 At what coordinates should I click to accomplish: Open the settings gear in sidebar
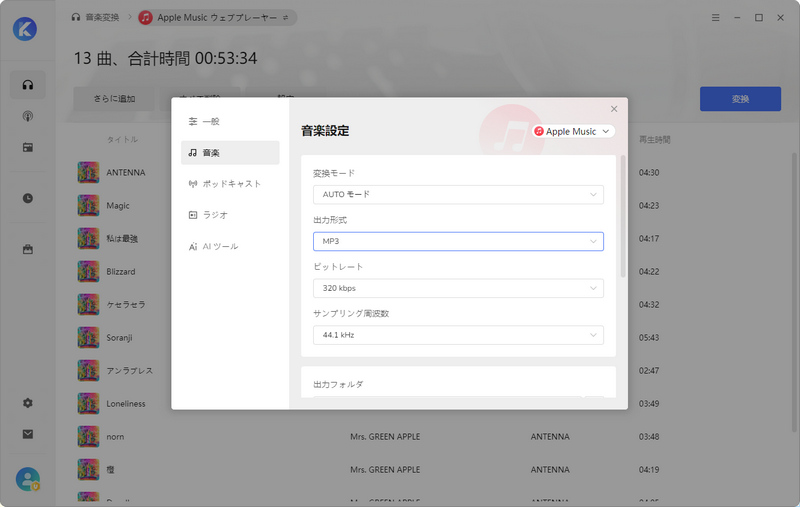coord(28,403)
